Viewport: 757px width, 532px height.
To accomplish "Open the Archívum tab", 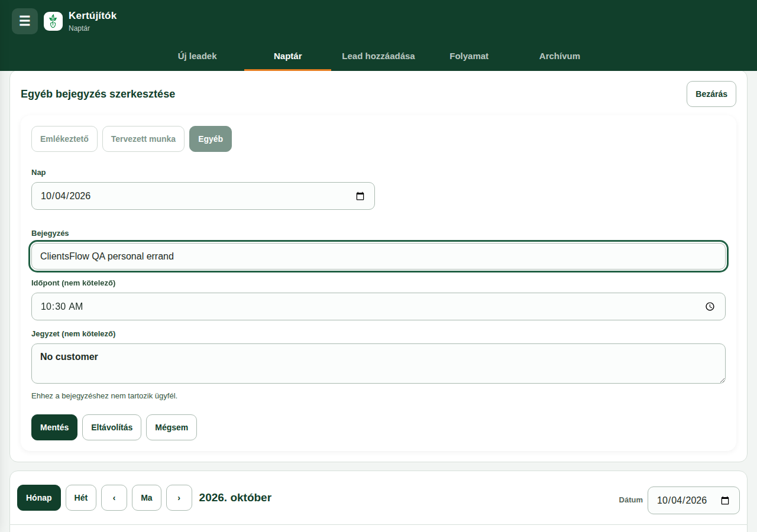I will tap(559, 56).
